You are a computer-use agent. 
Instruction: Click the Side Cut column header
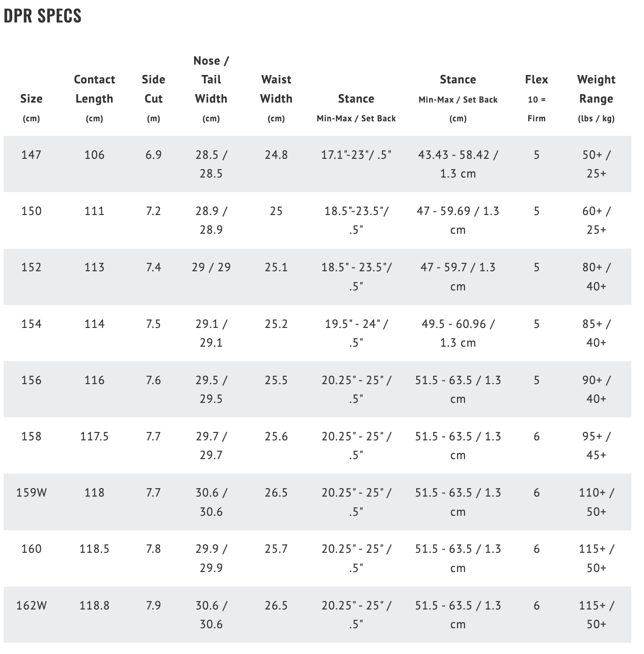[153, 89]
